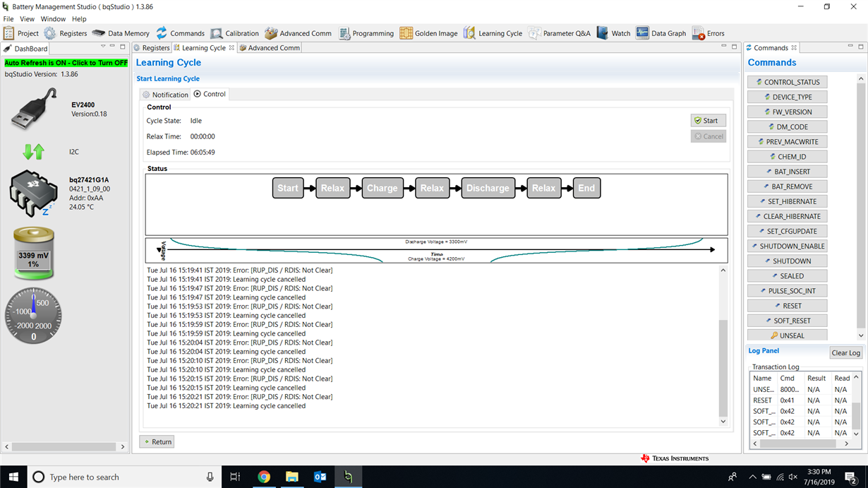Screen dimensions: 868x488
Task: Click the Windows search box
Action: pyautogui.click(x=123, y=477)
